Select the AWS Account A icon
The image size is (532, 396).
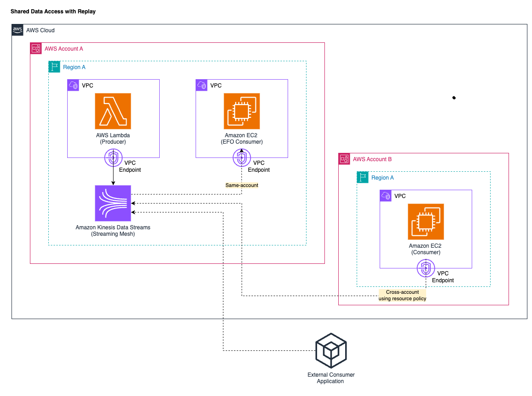click(x=36, y=48)
